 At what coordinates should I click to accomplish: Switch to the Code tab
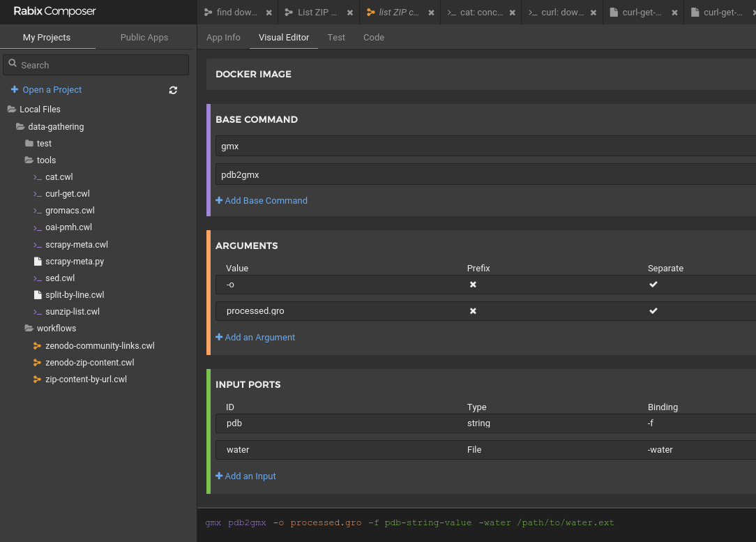pos(374,37)
